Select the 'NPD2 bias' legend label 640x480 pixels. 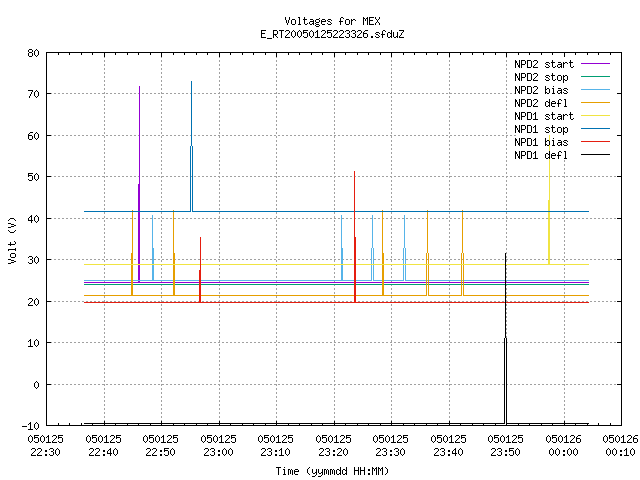[x=541, y=90]
